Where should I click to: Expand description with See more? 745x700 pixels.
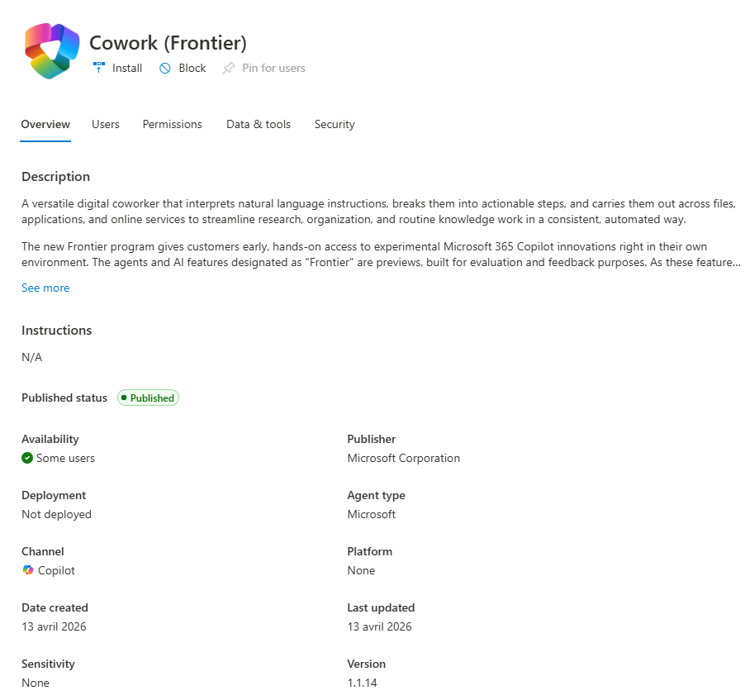coord(45,288)
